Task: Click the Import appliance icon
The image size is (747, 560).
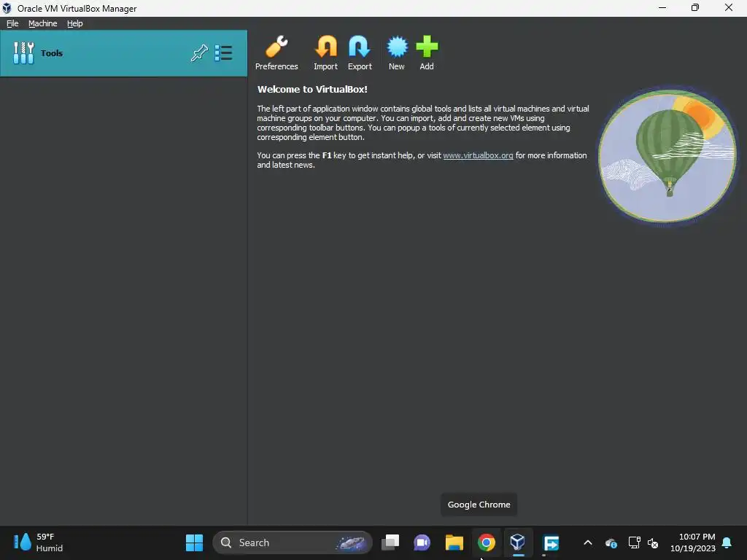Action: point(325,52)
